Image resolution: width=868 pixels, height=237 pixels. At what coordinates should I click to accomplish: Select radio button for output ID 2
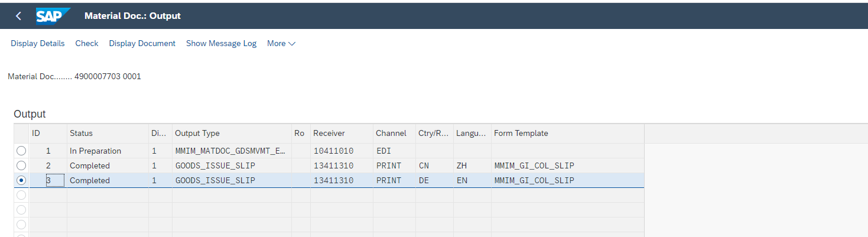[x=21, y=165]
